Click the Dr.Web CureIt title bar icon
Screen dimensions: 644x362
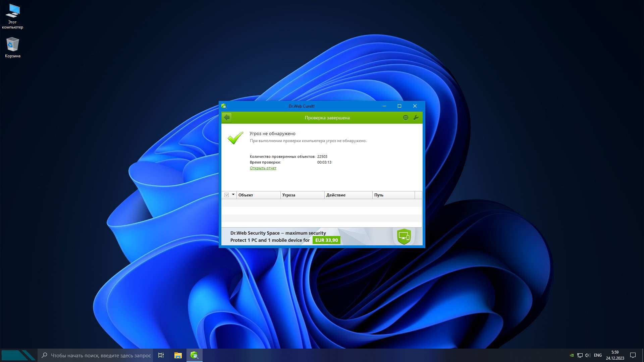(x=224, y=106)
